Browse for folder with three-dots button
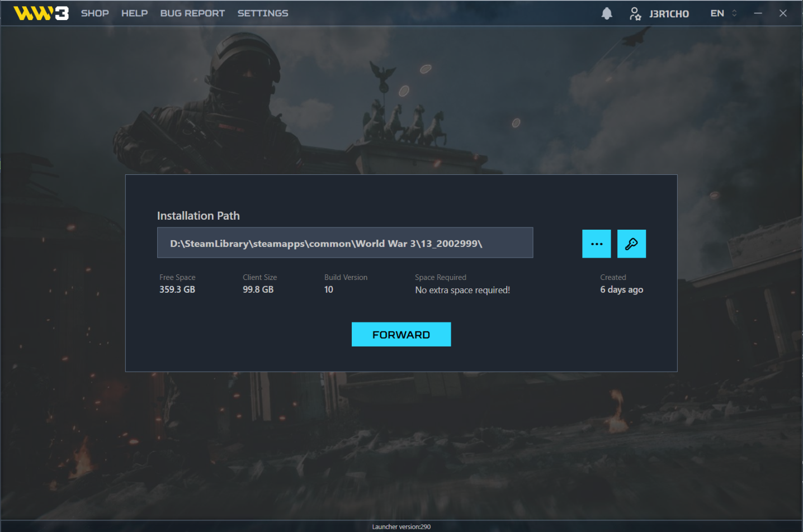The height and width of the screenshot is (532, 803). [x=596, y=244]
